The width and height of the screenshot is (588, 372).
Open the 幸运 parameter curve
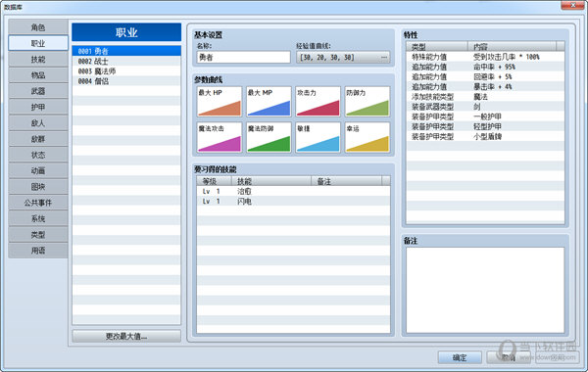(x=367, y=137)
